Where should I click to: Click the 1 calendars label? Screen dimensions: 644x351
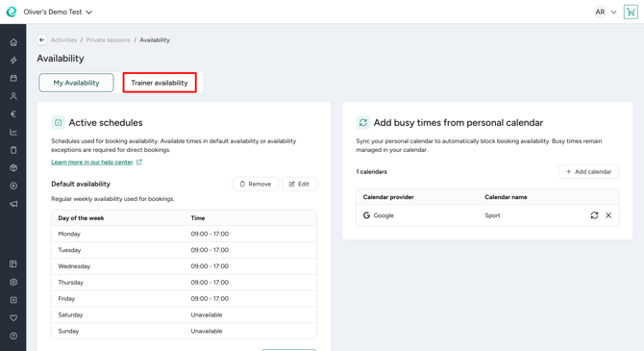[371, 172]
